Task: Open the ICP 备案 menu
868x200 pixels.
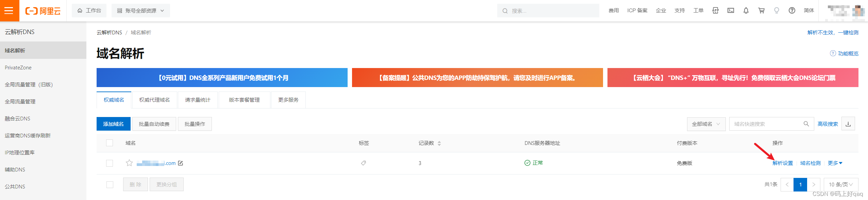Action: tap(637, 11)
